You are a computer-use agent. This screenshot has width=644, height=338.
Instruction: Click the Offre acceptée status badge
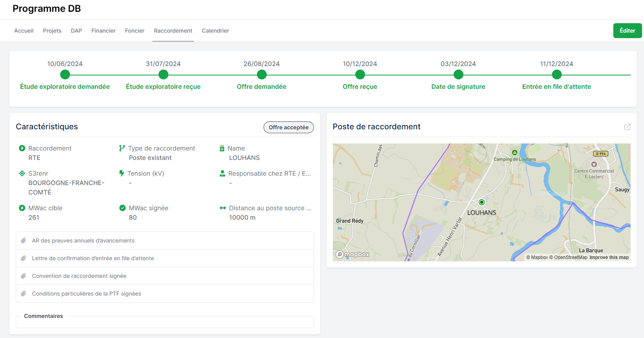[289, 127]
